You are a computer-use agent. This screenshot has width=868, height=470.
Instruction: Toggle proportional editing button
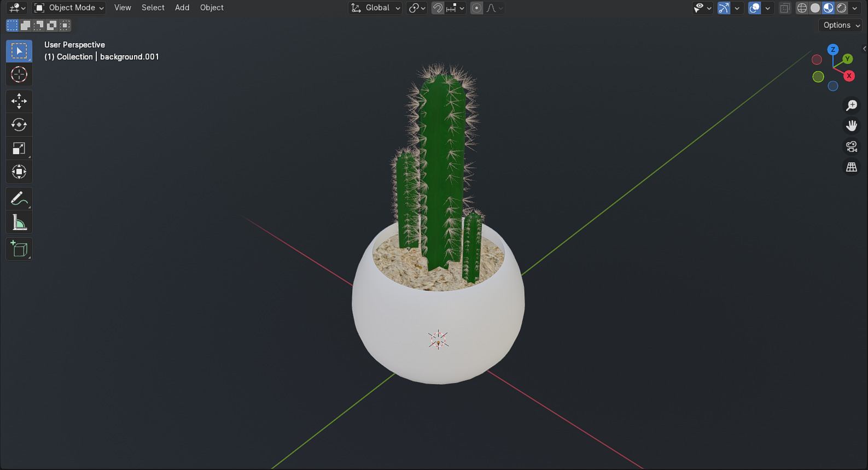click(477, 8)
